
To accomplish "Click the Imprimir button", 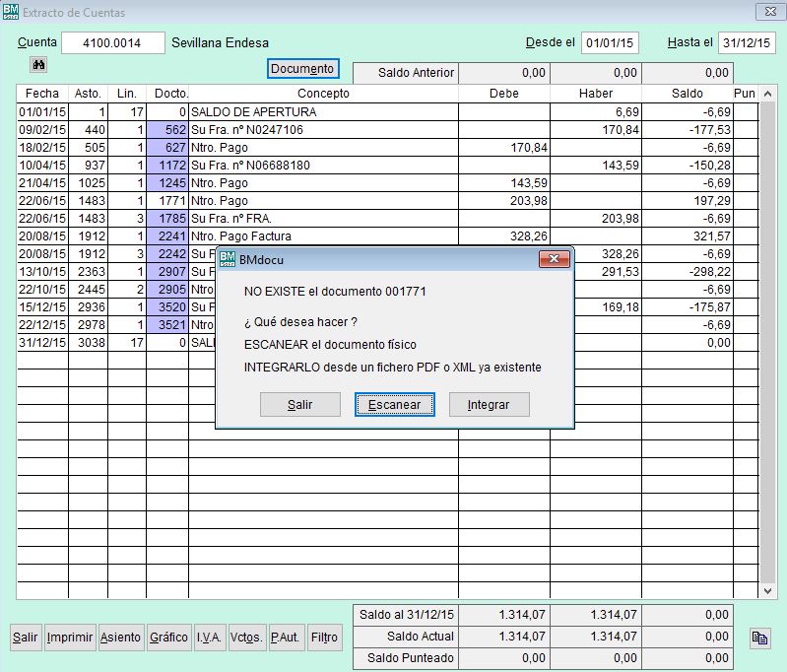I will coord(70,638).
